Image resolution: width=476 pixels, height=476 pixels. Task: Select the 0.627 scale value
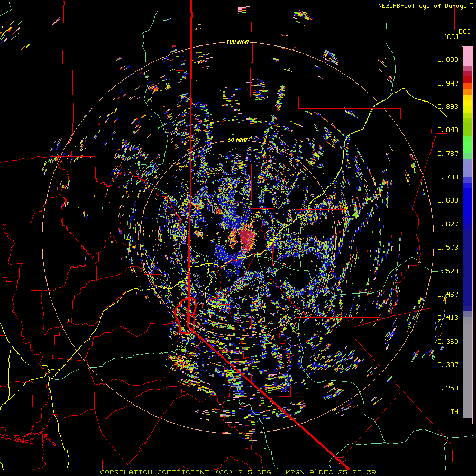tap(448, 224)
